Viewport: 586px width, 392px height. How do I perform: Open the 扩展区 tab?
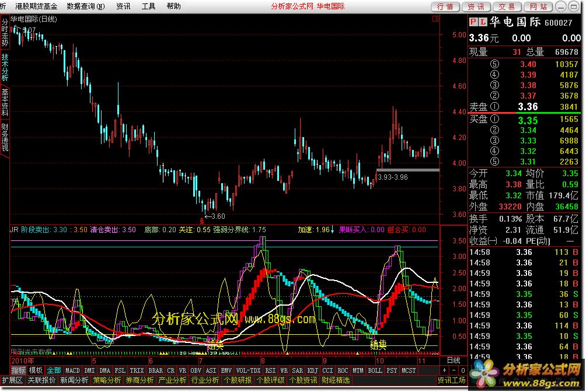(x=12, y=380)
